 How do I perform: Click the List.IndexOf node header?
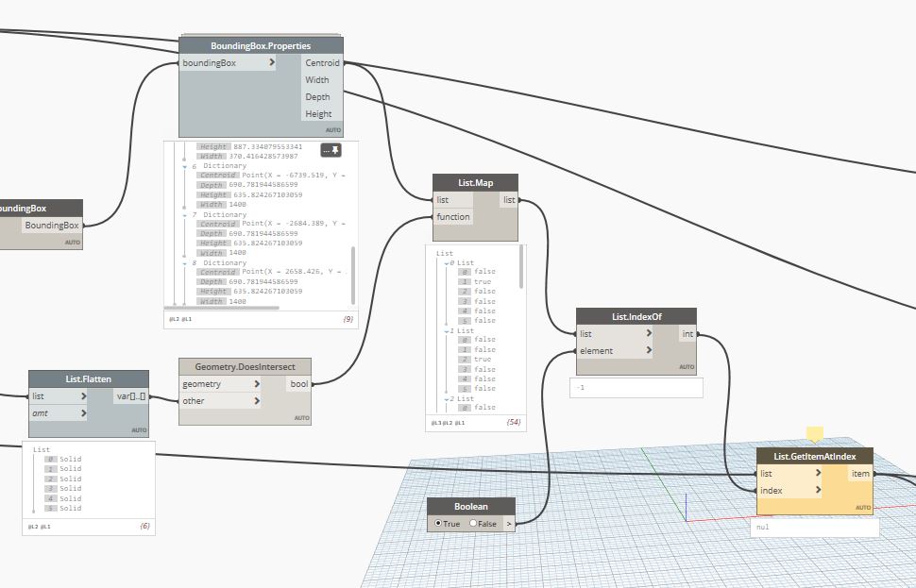pyautogui.click(x=636, y=317)
